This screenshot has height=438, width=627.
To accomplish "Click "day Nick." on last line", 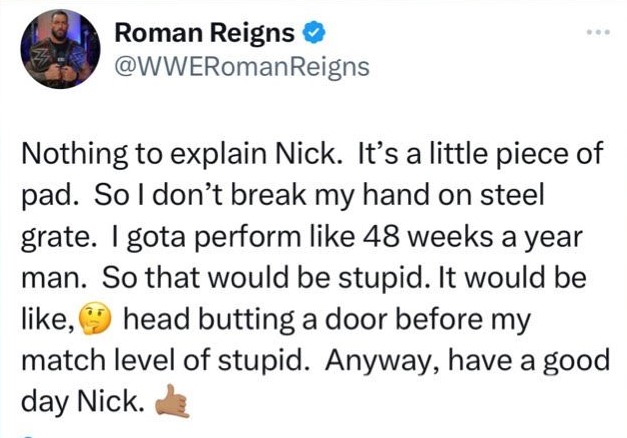I will pyautogui.click(x=82, y=402).
